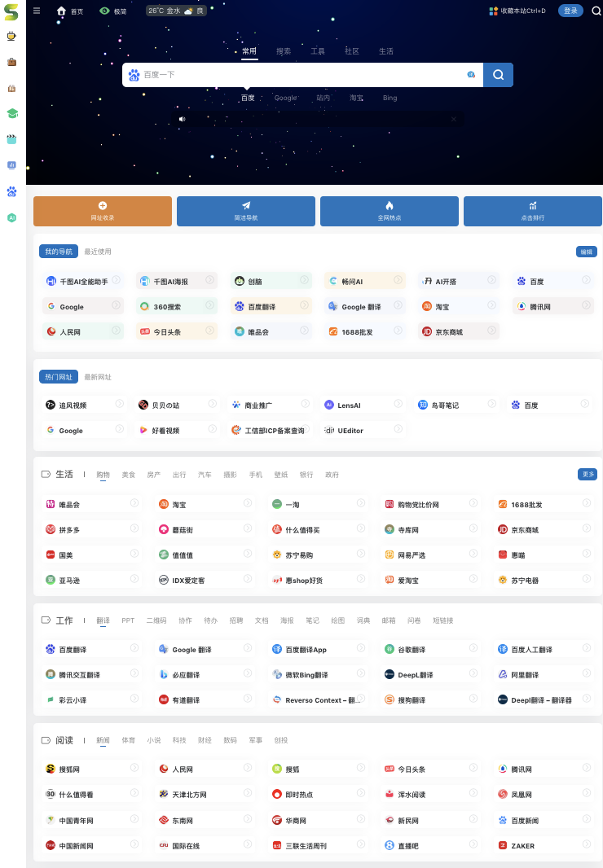Click the 搜狐网 icon in the 阅读 section
603x868 pixels.
tap(51, 769)
